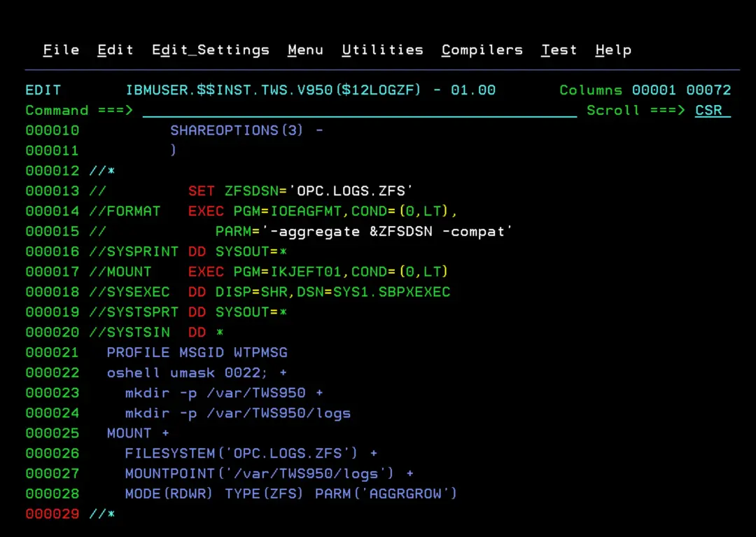756x537 pixels.
Task: Click the TYPE(ZFS) text
Action: click(x=264, y=494)
